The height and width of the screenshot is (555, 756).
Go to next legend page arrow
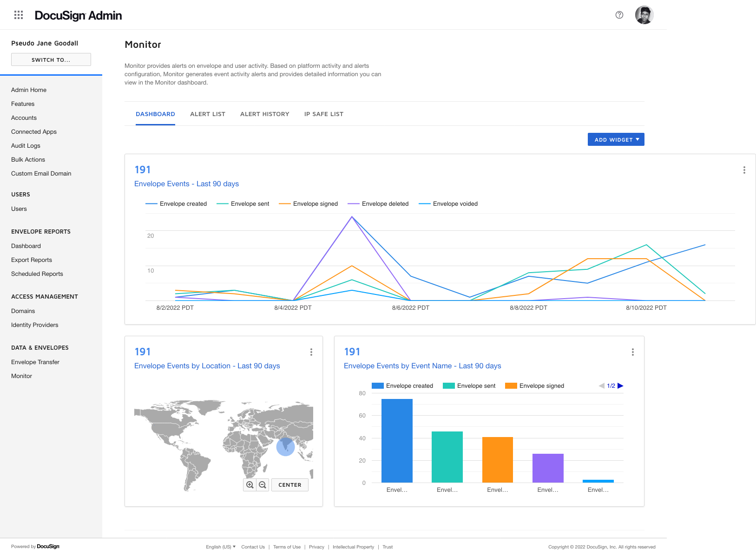[x=620, y=386]
